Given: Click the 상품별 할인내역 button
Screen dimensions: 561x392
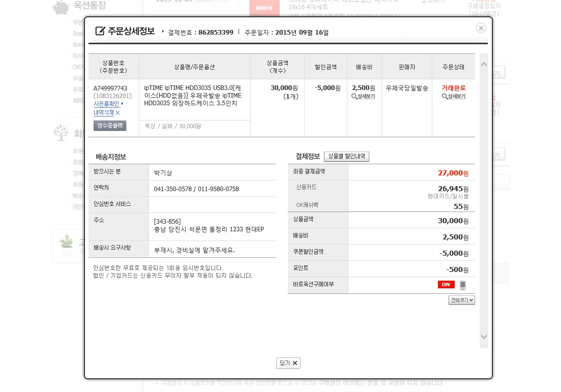Looking at the screenshot, I should [x=346, y=156].
